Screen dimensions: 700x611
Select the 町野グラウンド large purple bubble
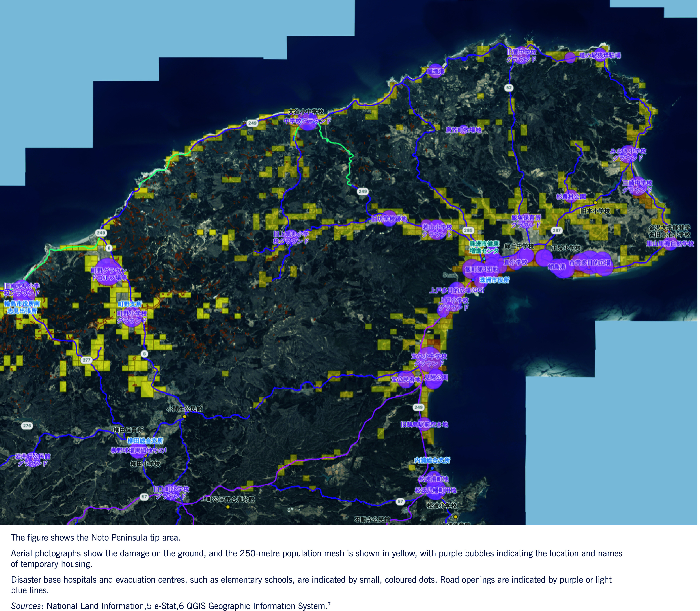tap(108, 272)
